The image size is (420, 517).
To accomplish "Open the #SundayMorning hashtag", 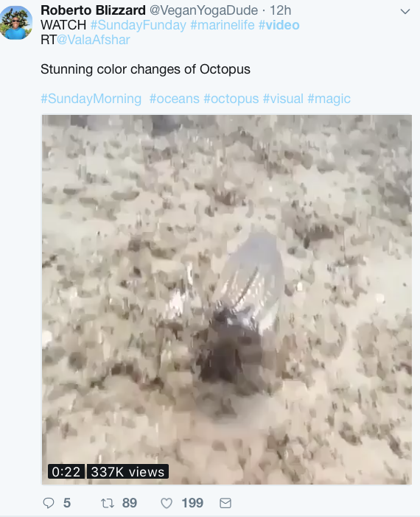I will 91,99.
